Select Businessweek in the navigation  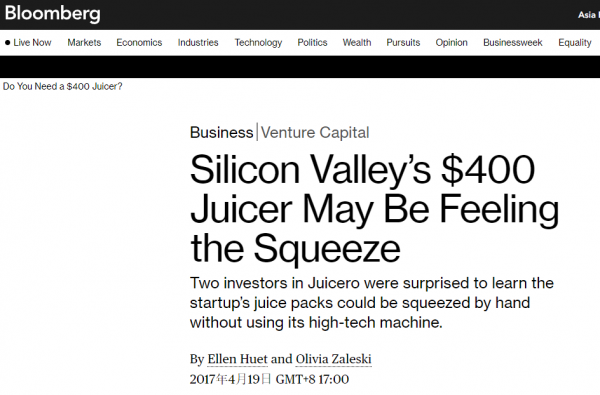pyautogui.click(x=513, y=42)
